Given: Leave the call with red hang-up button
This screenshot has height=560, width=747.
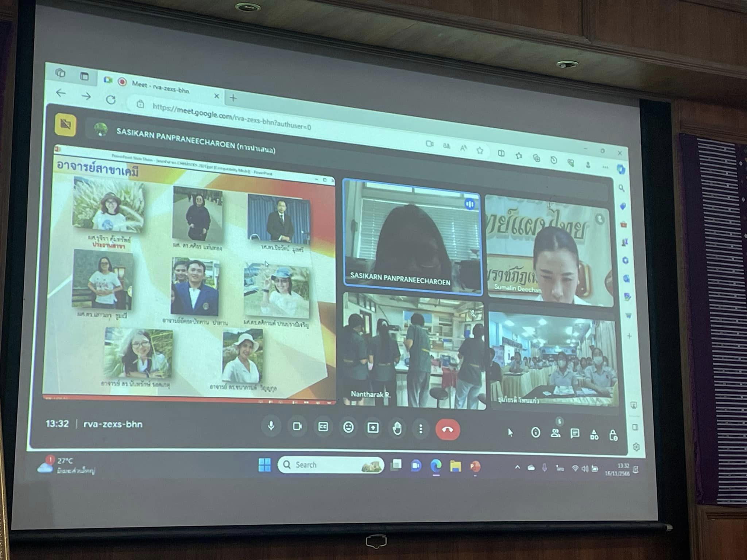Looking at the screenshot, I should click(x=448, y=430).
